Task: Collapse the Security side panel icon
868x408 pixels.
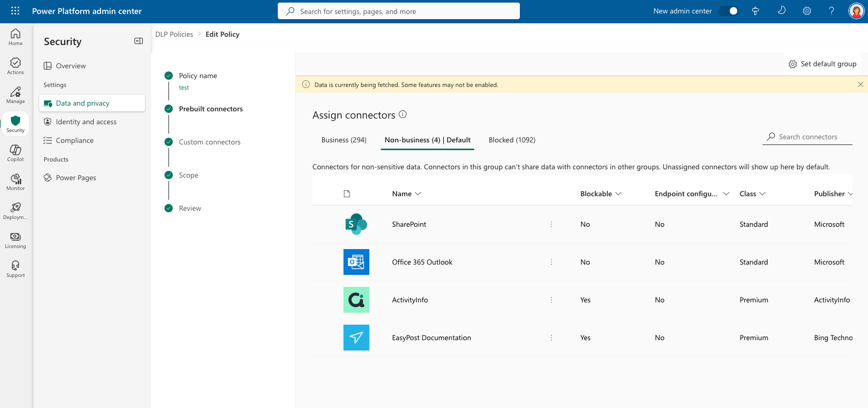Action: (x=138, y=41)
